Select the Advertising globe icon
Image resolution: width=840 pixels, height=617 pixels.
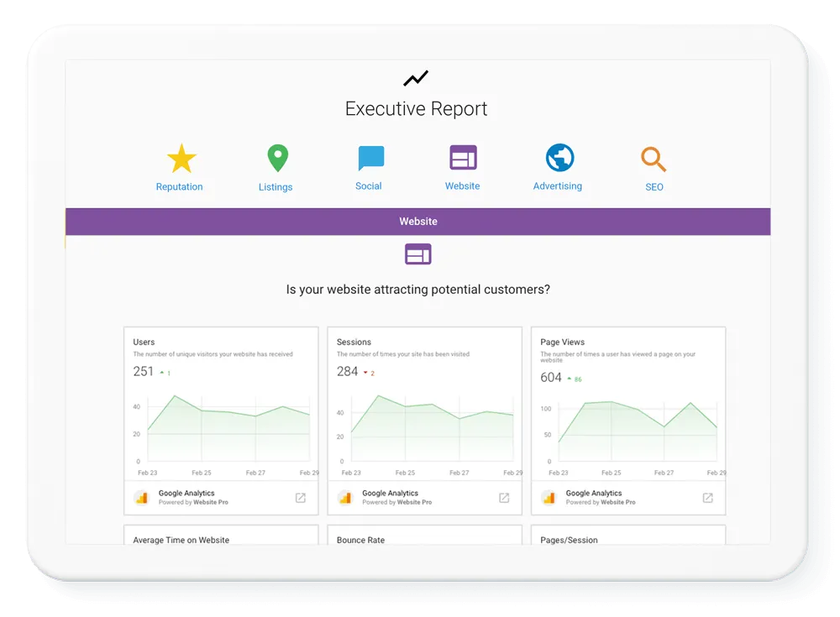558,156
